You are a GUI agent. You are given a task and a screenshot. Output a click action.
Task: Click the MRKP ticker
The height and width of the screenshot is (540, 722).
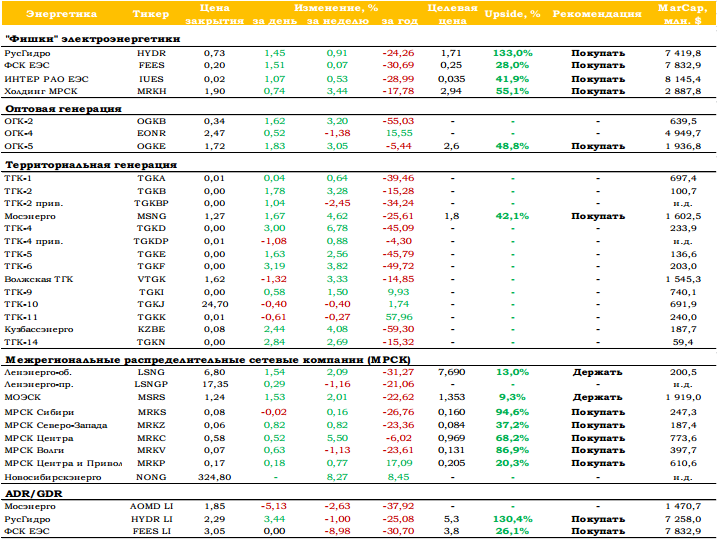[151, 464]
